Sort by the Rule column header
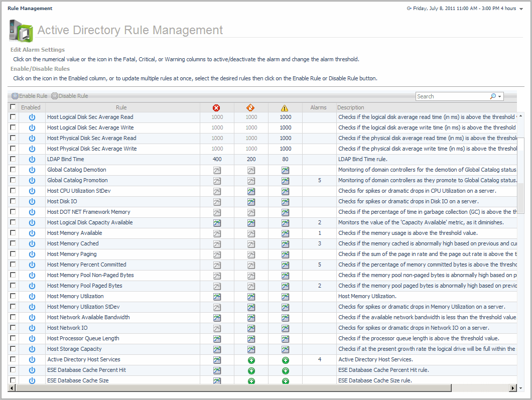532x400 pixels. pyautogui.click(x=121, y=107)
